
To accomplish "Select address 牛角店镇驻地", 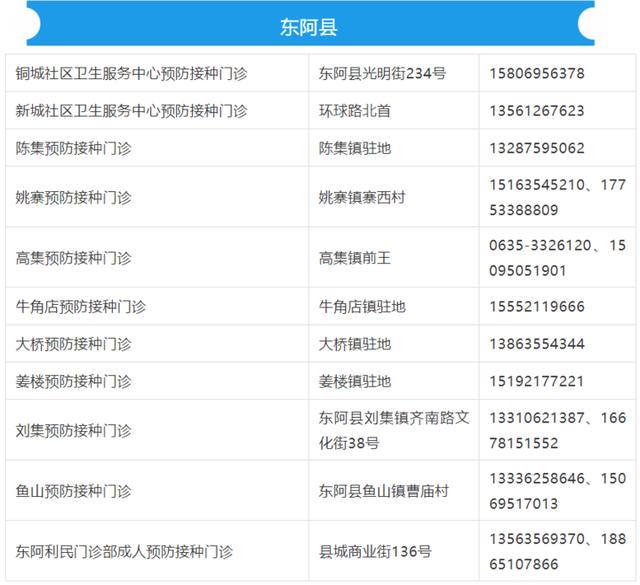I will tap(362, 306).
